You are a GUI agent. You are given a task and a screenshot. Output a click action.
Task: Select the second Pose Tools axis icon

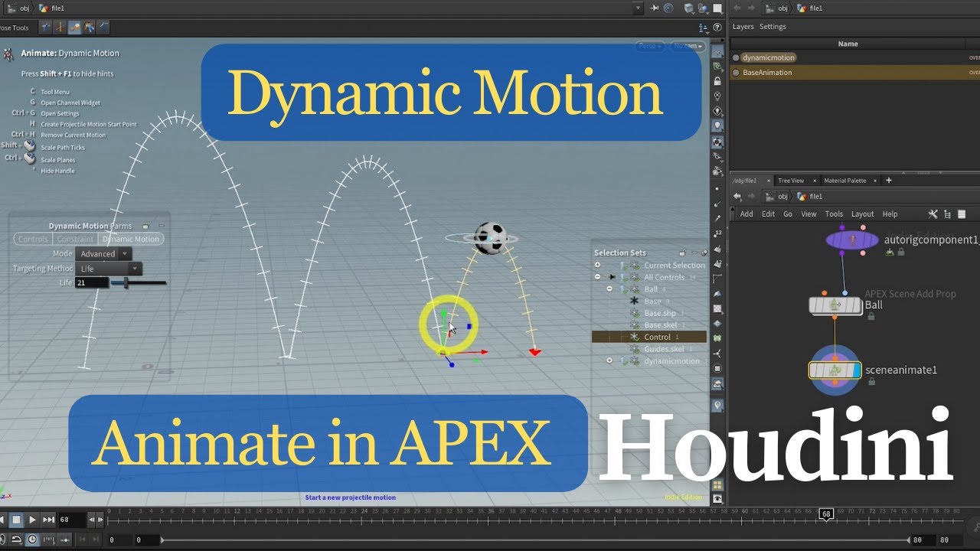[60, 28]
